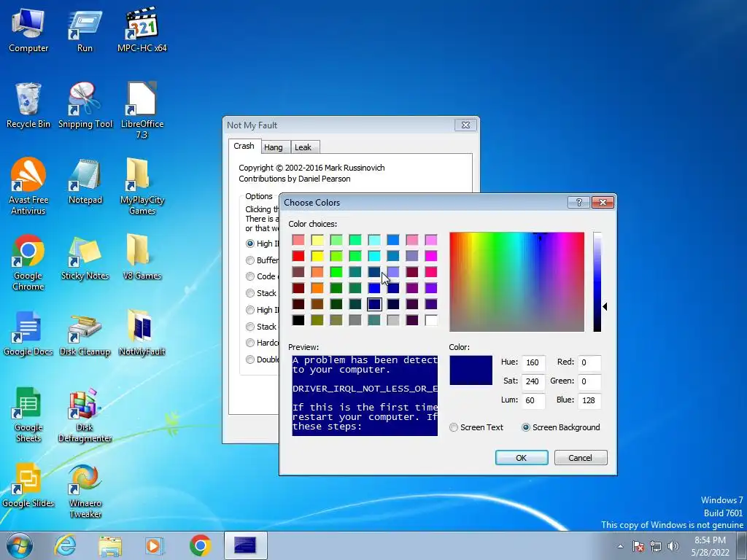Launch Winaero Tweaker desktop shortcut

[85, 491]
